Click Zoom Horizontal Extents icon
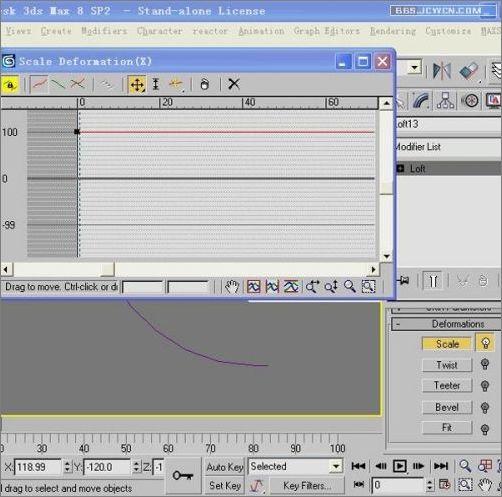 pos(272,287)
